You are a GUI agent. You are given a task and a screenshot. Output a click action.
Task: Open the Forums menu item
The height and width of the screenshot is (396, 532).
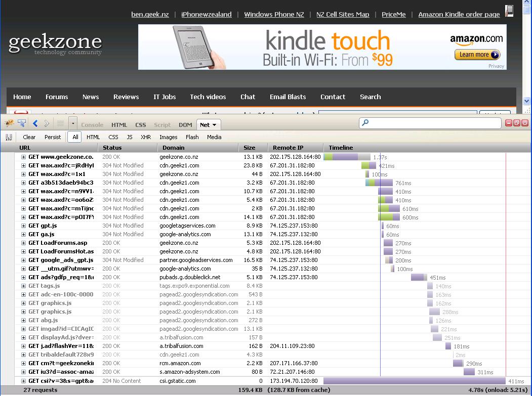tap(57, 97)
